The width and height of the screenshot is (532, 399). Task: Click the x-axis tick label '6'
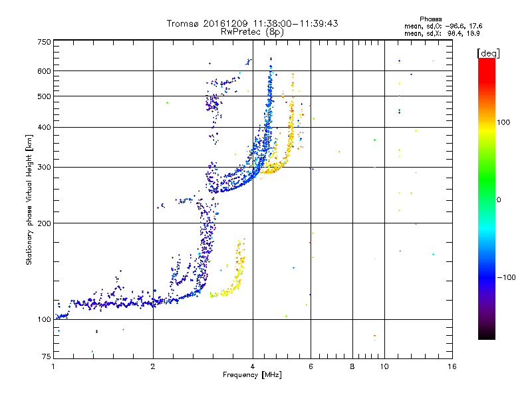pos(311,366)
